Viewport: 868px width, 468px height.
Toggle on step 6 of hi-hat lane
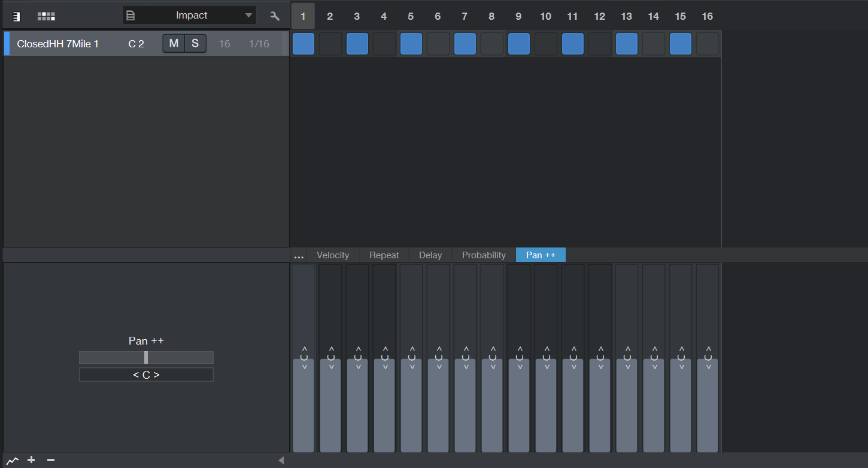pyautogui.click(x=438, y=44)
